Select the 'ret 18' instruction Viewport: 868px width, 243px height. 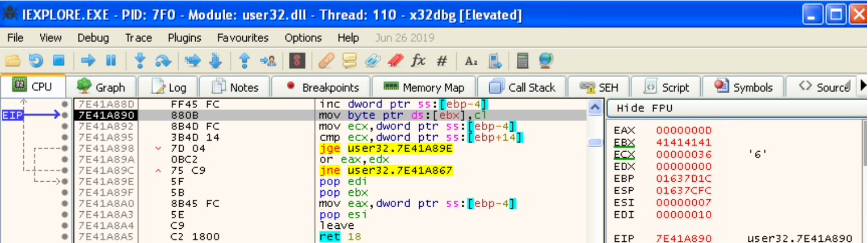(340, 236)
